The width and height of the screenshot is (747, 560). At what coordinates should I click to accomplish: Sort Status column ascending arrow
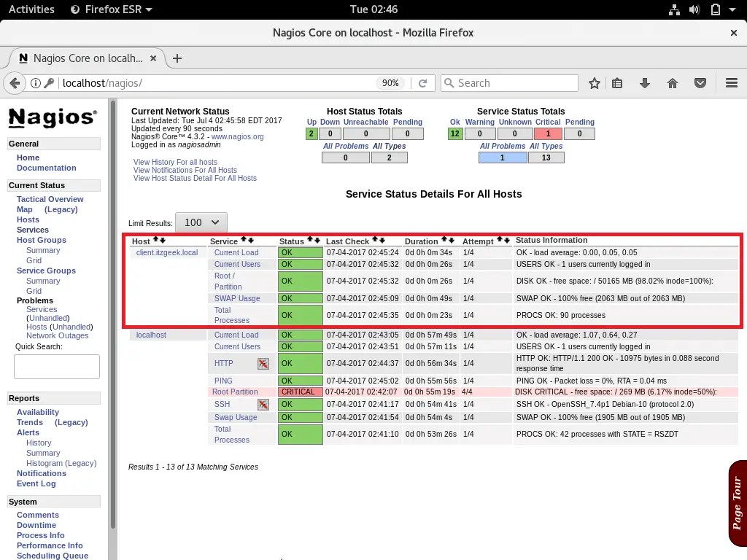point(310,240)
